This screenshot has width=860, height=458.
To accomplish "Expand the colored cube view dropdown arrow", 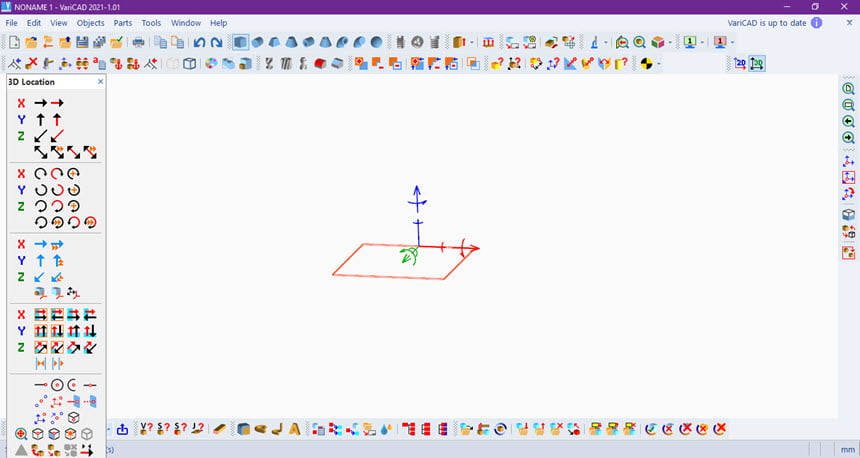I will coord(670,42).
